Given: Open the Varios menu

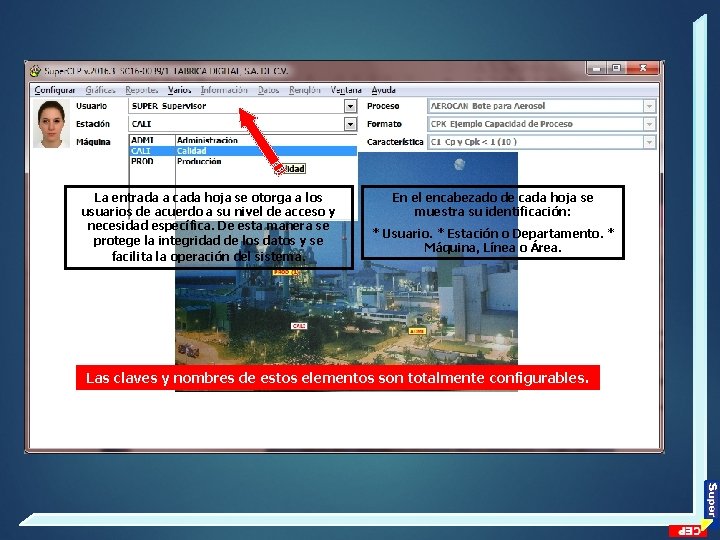Looking at the screenshot, I should (x=179, y=90).
